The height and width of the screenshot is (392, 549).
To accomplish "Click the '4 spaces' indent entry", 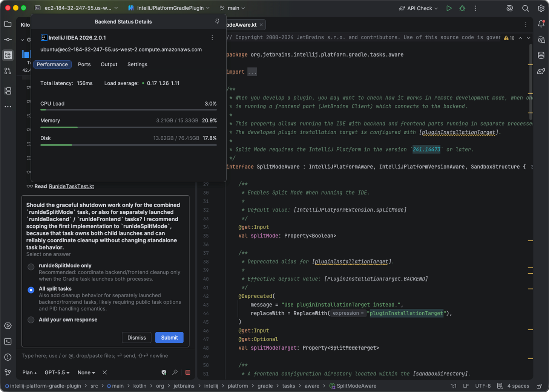I will point(518,386).
